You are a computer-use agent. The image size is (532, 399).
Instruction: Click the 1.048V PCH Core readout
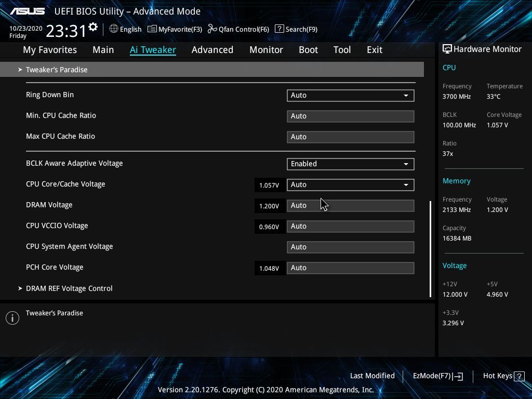click(269, 269)
